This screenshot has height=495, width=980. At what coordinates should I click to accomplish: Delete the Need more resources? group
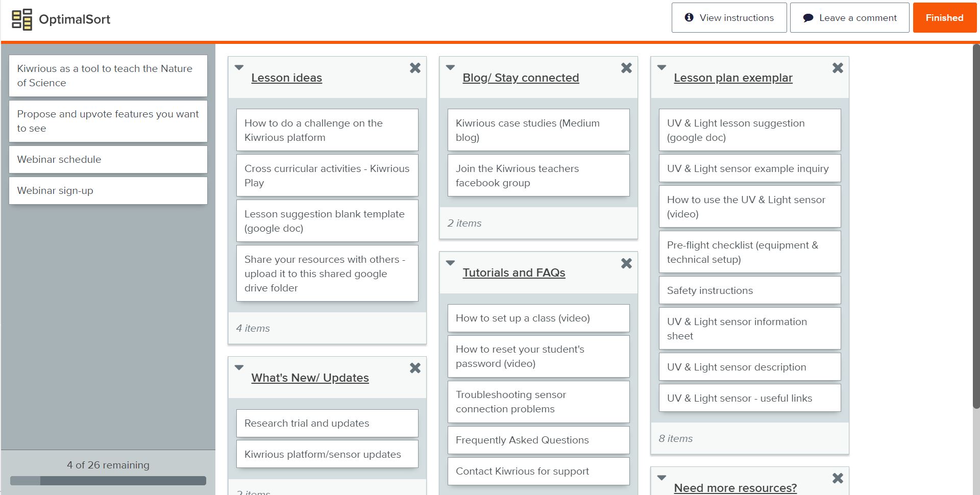point(838,478)
